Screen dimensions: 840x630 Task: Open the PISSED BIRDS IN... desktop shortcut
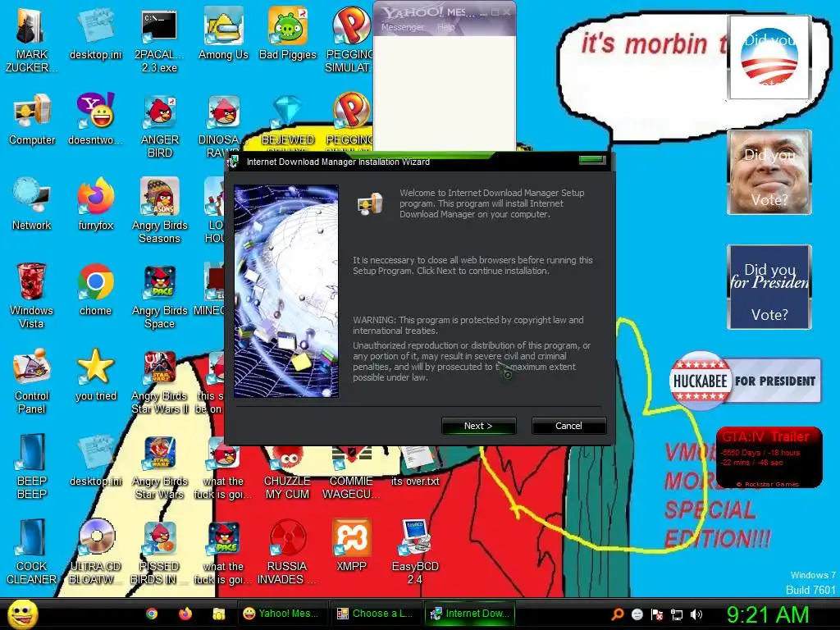160,552
